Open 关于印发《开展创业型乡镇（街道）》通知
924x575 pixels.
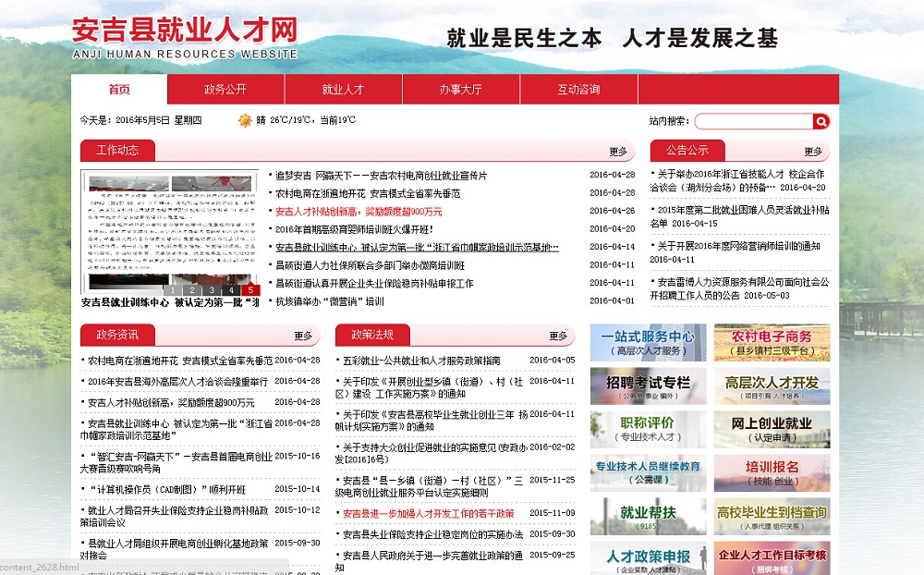[x=430, y=387]
